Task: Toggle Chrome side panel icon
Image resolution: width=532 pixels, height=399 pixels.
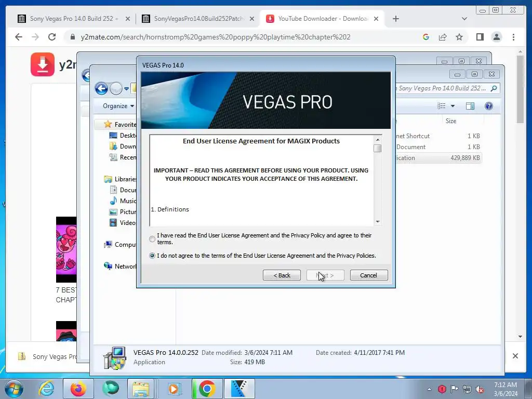Action: pos(480,37)
